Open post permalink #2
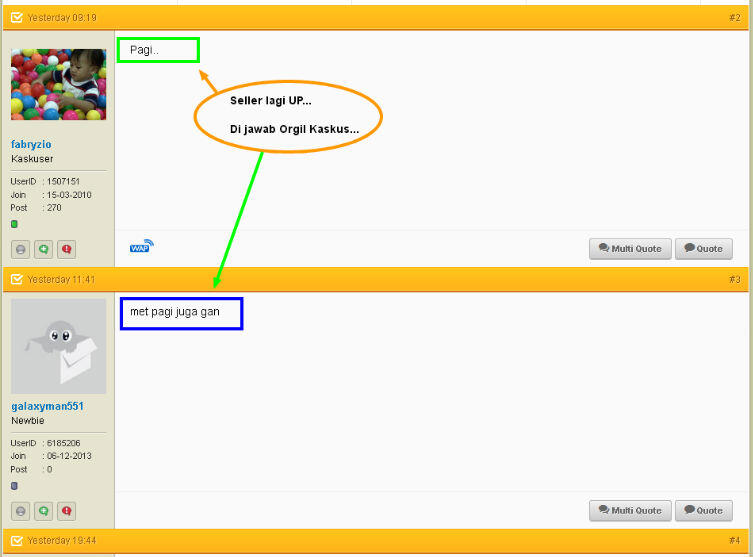 tap(735, 18)
